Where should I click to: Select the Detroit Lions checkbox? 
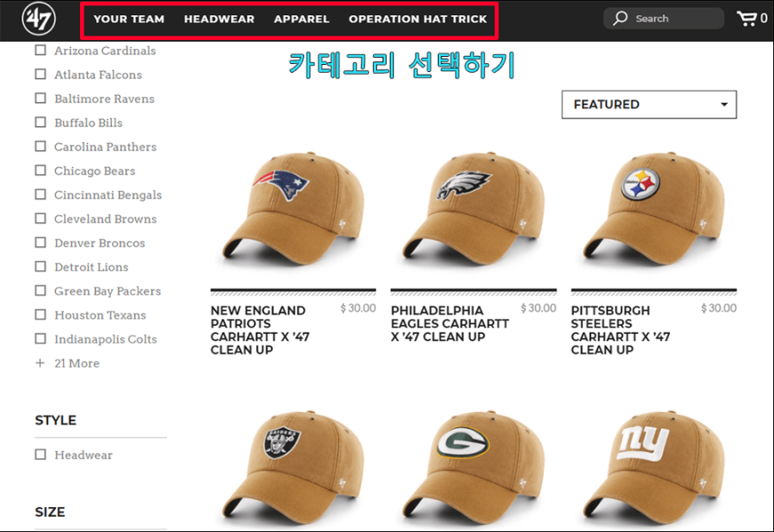(x=40, y=267)
